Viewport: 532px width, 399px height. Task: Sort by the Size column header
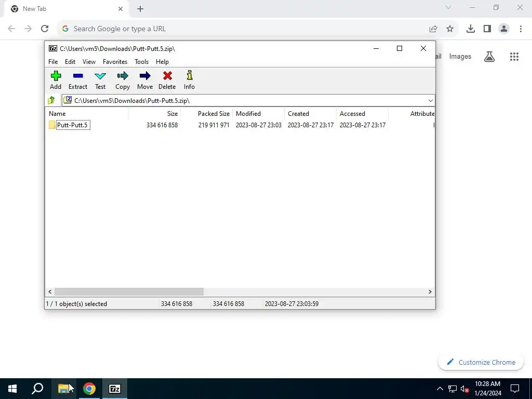click(155, 114)
